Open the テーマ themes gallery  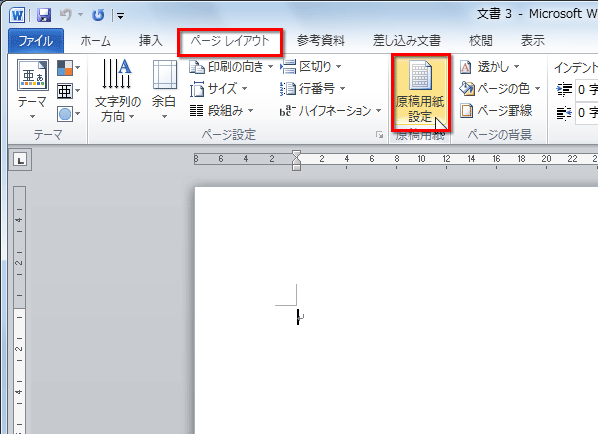(32, 89)
